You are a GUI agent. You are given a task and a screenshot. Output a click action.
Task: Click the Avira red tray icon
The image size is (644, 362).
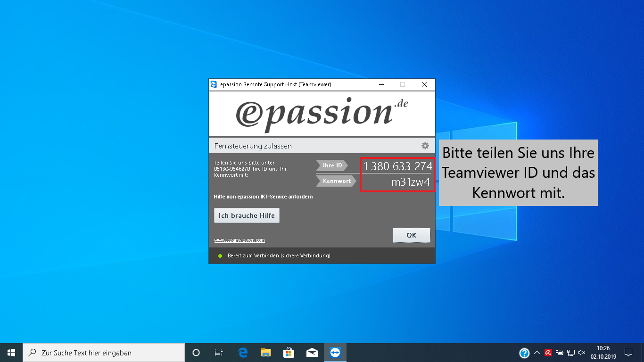(x=548, y=353)
